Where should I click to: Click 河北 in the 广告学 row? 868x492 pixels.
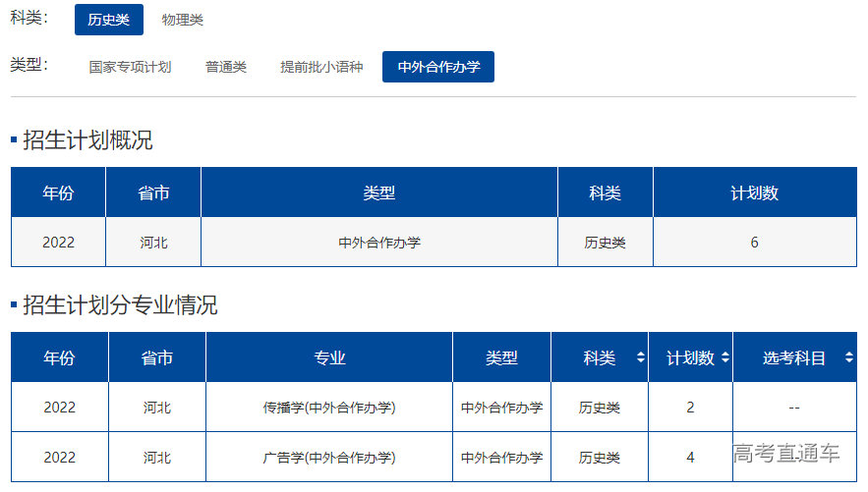pos(157,458)
